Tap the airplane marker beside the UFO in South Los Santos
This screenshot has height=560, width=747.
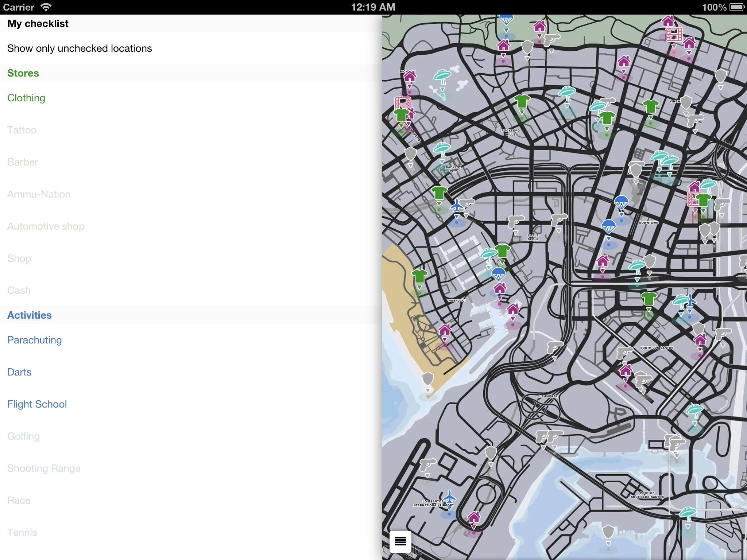pos(690,301)
